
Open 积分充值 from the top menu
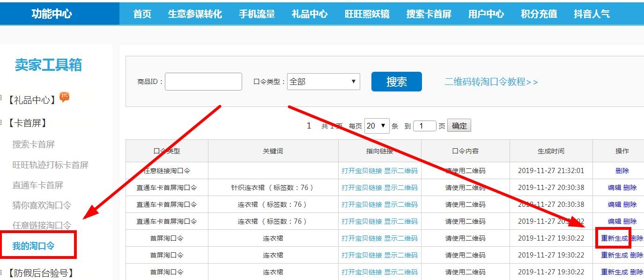(x=539, y=14)
